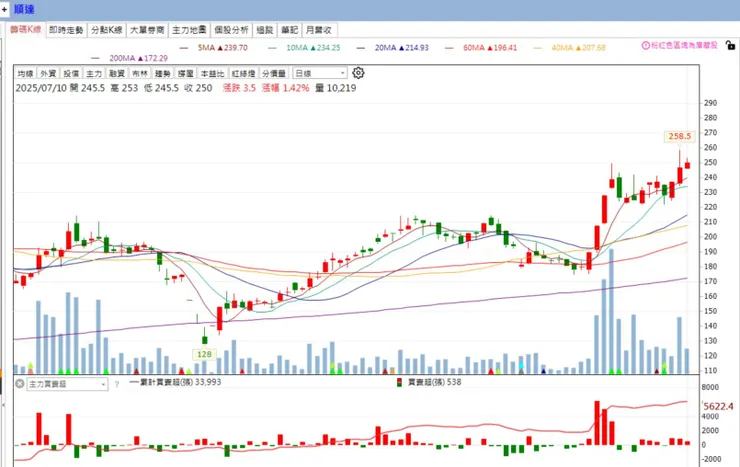Click the red-green 買賣超 legend icon
Screen dimensions: 740x467
[x=399, y=383]
